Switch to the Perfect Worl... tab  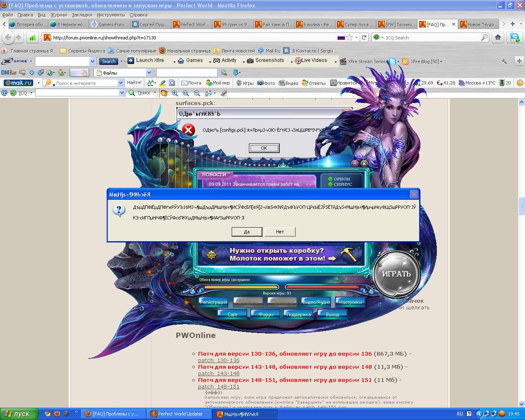191,24
